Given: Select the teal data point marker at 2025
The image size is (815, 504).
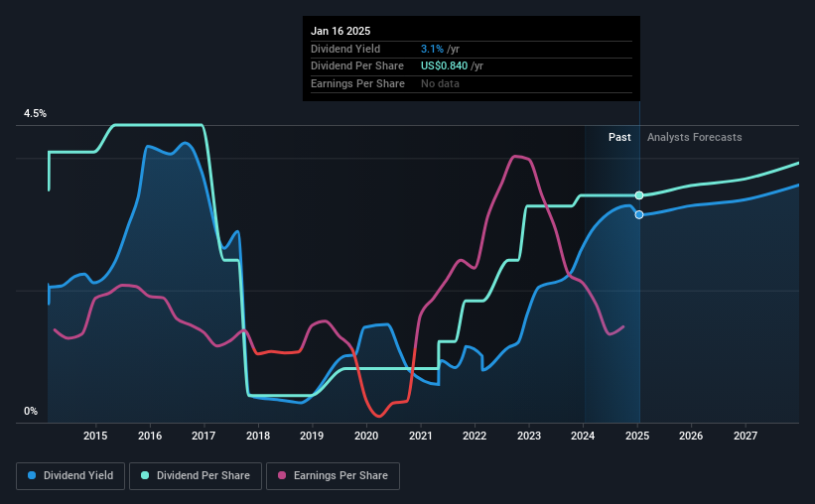Looking at the screenshot, I should tap(639, 195).
